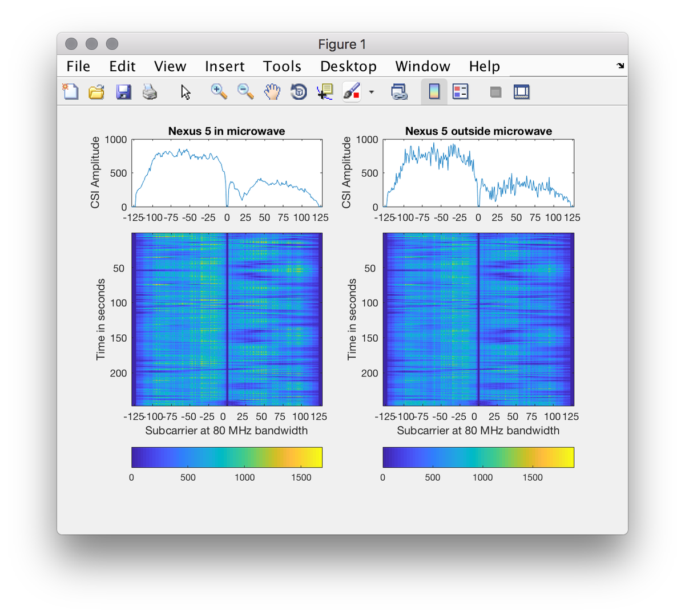This screenshot has width=685, height=616.
Task: Click left 'Subcarrier at 80 MHz bandwidth' label
Action: tap(227, 431)
